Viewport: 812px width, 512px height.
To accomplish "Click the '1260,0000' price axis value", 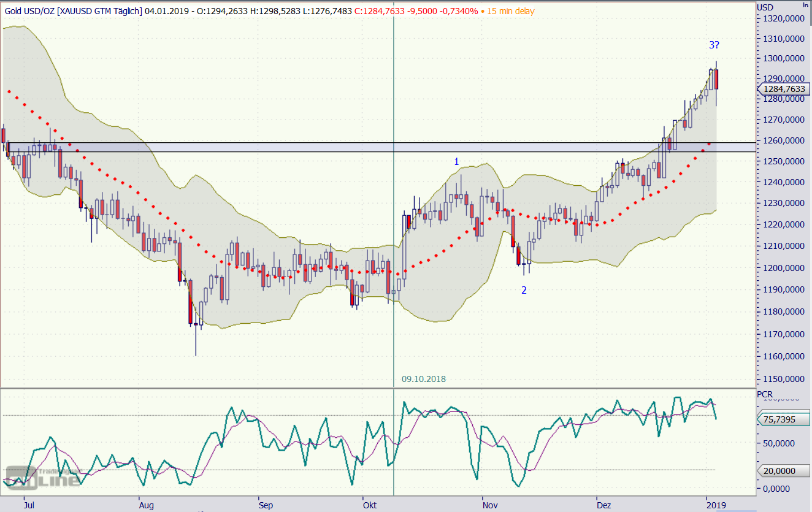I will (x=784, y=141).
